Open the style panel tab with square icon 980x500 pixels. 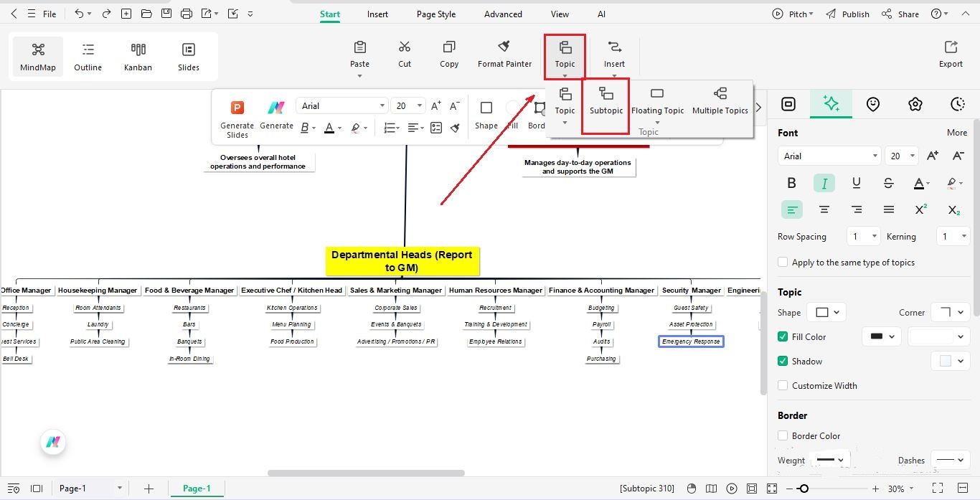(x=788, y=104)
